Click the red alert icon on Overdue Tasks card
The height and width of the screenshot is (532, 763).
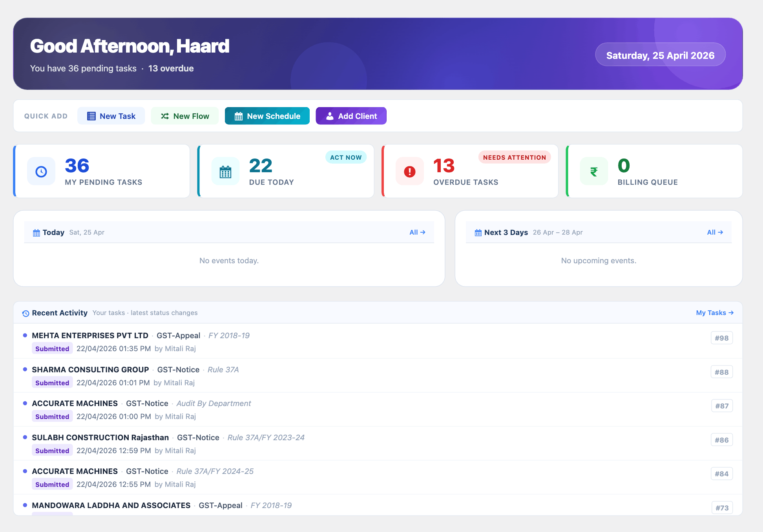[410, 171]
